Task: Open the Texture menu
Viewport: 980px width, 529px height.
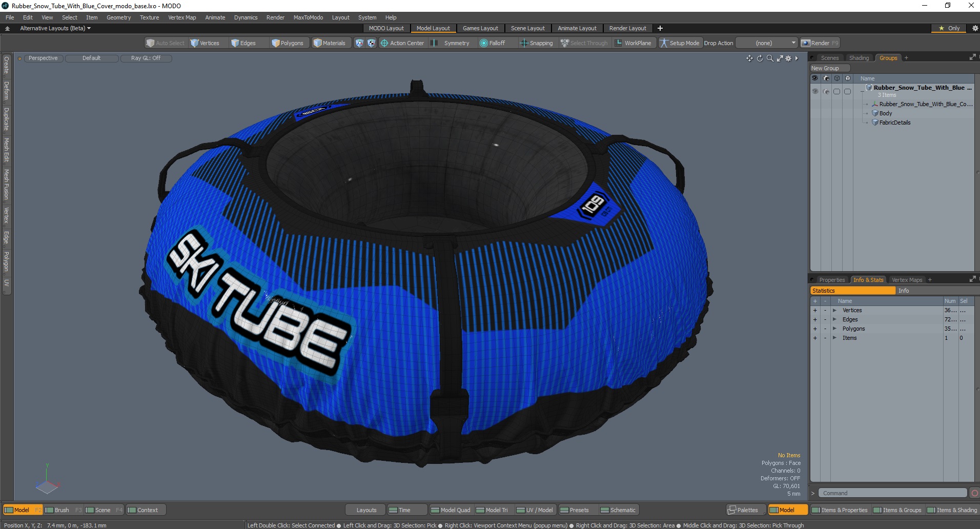Action: (149, 17)
